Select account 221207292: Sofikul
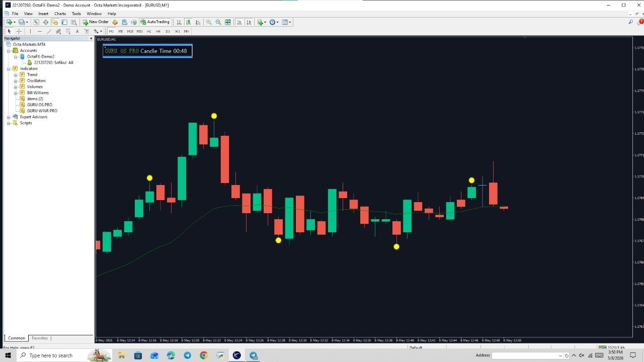Image resolution: width=644 pixels, height=362 pixels. pos(53,62)
